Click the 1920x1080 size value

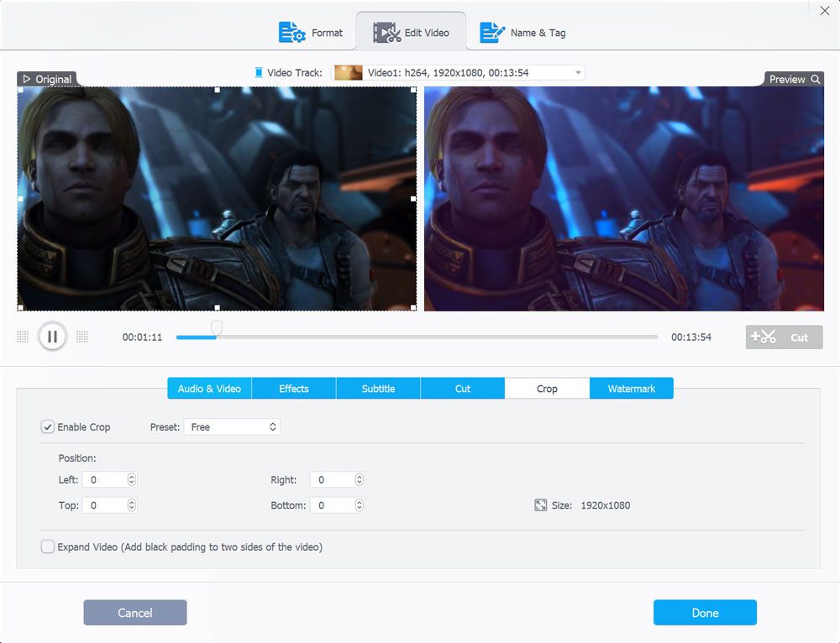pos(606,505)
